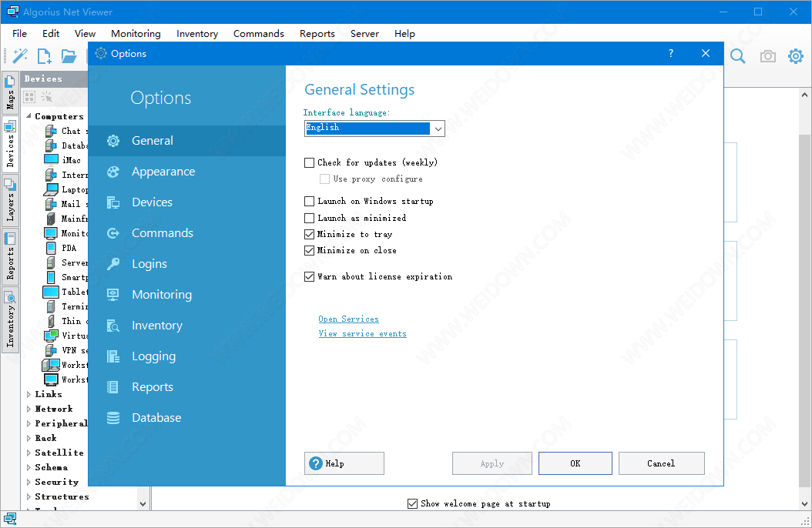Expand the Satellite tree node
The height and width of the screenshot is (528, 812).
(29, 453)
